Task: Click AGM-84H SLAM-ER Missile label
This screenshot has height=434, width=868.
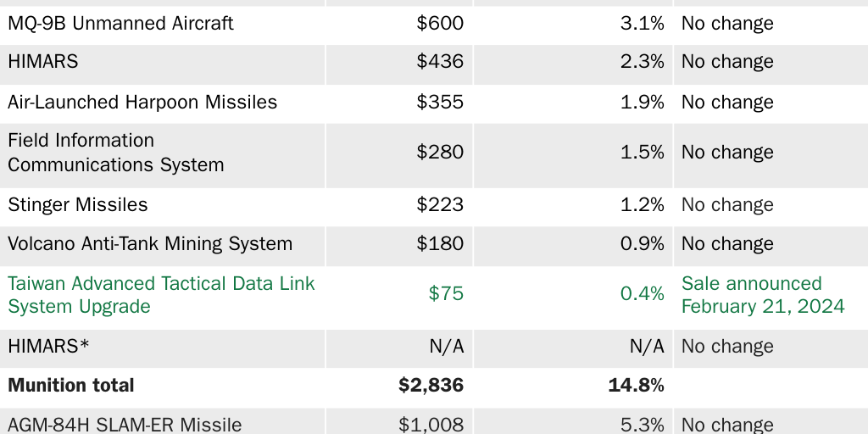Action: [125, 425]
